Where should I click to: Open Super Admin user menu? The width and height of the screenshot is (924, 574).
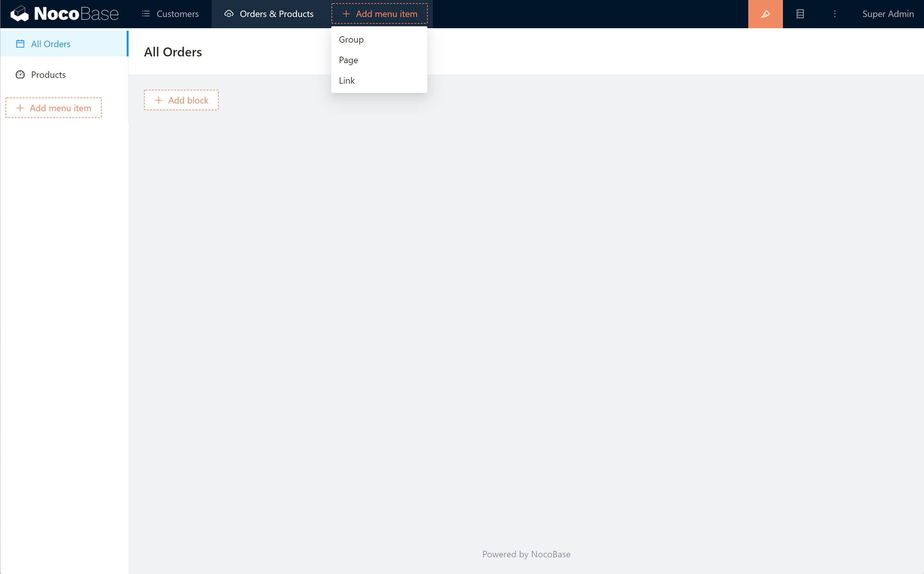pyautogui.click(x=887, y=14)
